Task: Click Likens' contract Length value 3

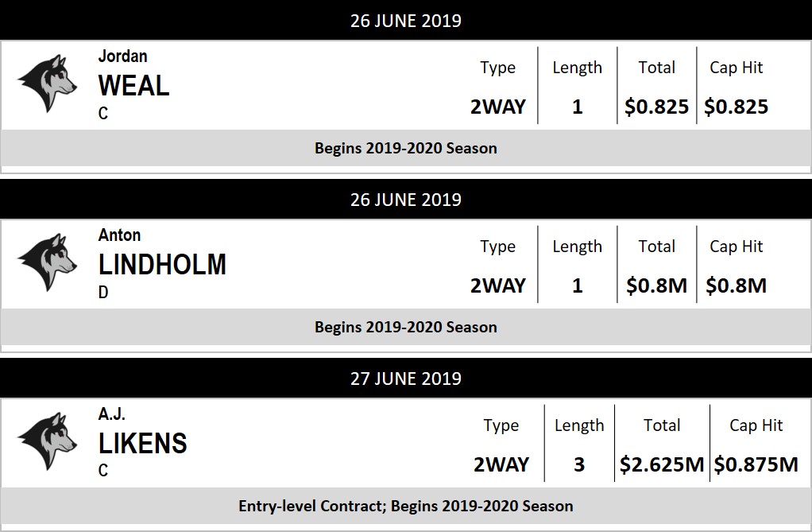Action: pos(578,464)
